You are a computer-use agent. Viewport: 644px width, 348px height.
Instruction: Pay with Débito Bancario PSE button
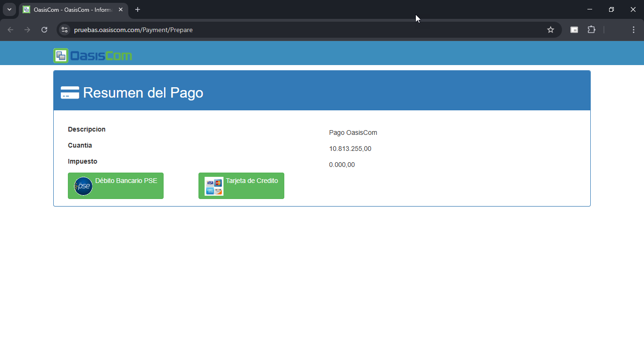click(x=116, y=186)
